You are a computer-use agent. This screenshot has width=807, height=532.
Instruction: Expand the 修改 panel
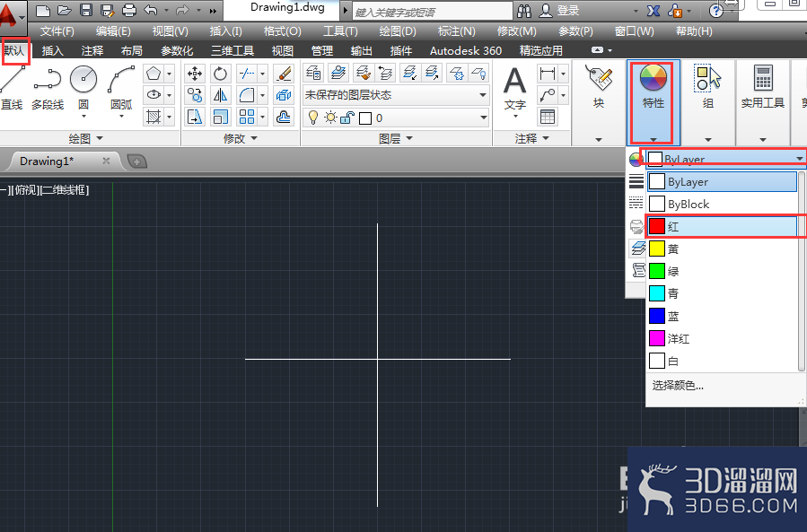(241, 138)
